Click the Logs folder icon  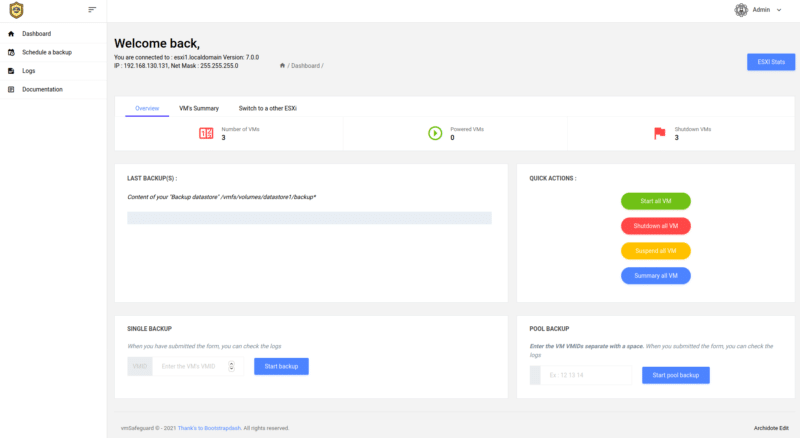(x=11, y=71)
